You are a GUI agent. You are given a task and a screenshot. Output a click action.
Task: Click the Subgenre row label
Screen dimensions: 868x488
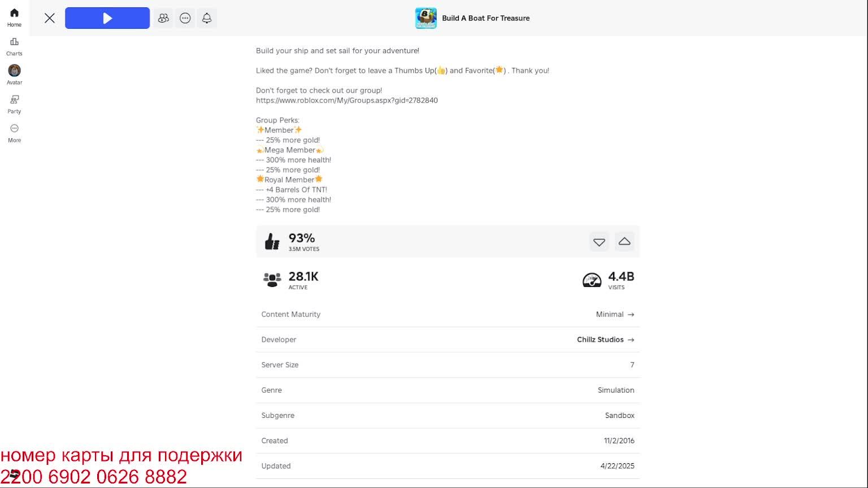tap(277, 416)
